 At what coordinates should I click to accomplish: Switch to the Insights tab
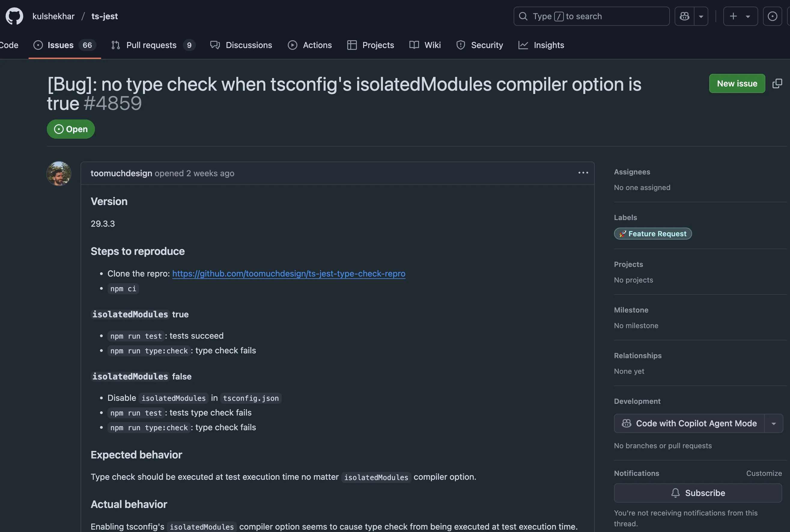coord(541,45)
